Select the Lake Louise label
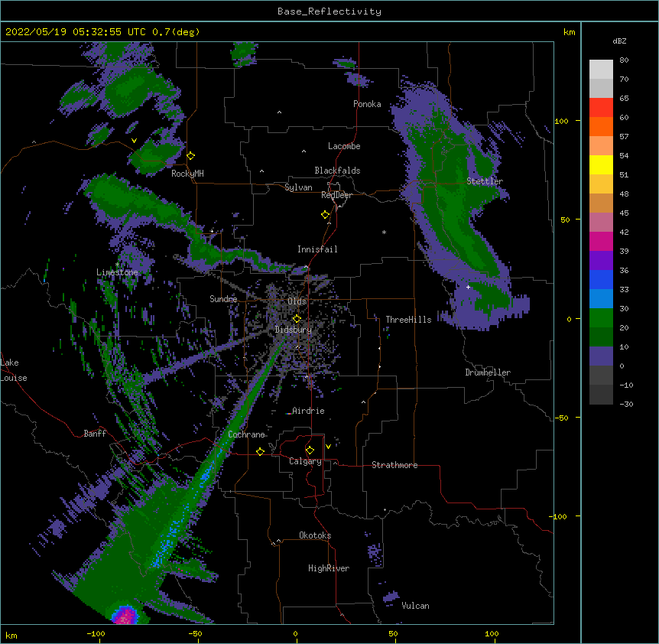Screen dimensions: 659x644 (x=14, y=370)
